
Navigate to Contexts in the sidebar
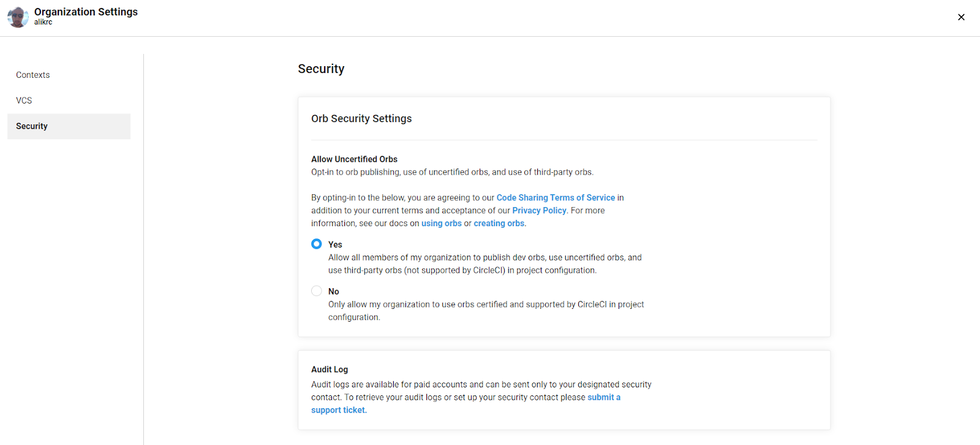pyautogui.click(x=32, y=75)
